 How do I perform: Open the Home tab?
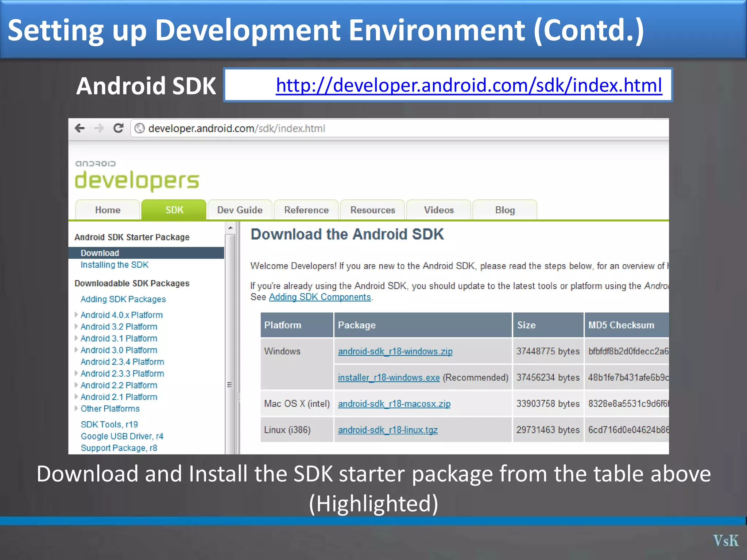pos(108,210)
